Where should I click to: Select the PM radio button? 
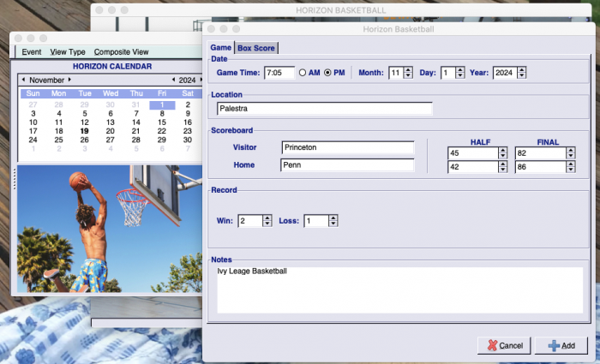(x=327, y=73)
